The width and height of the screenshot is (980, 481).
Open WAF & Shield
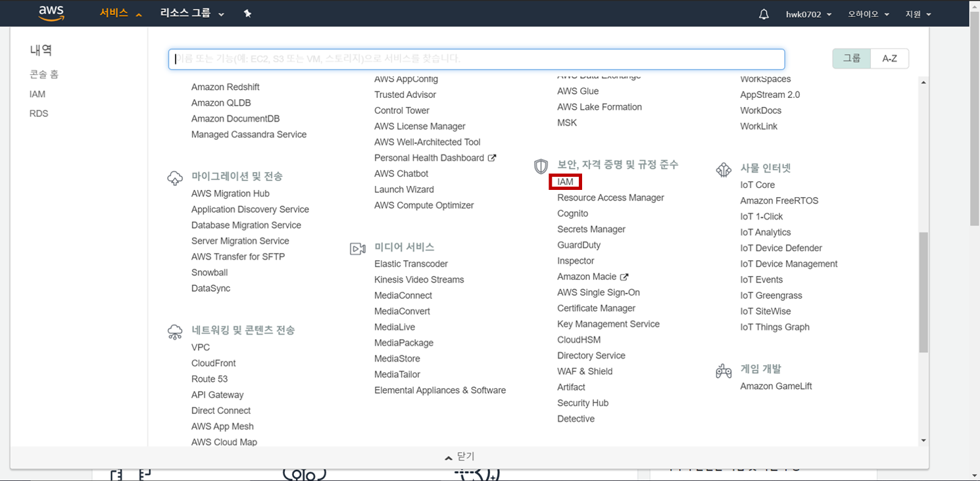pyautogui.click(x=585, y=371)
